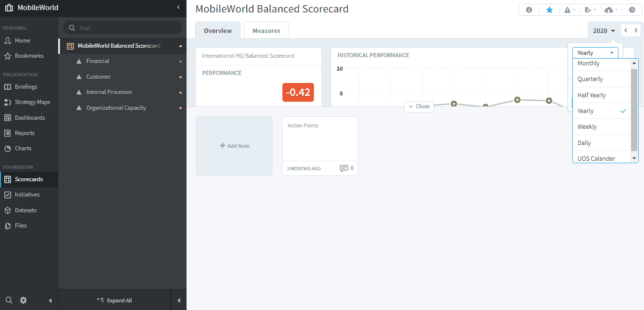Open the export document dropdown

pos(590,10)
